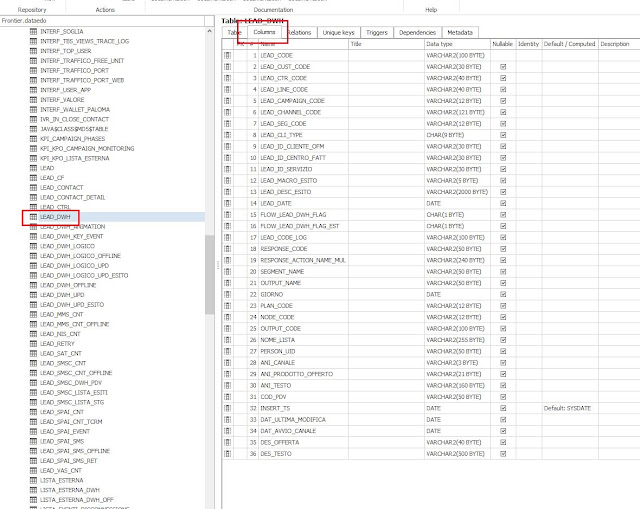Viewport: 640px width, 509px height.
Task: Click the column icon in LEAD_CODE row
Action: click(228, 55)
